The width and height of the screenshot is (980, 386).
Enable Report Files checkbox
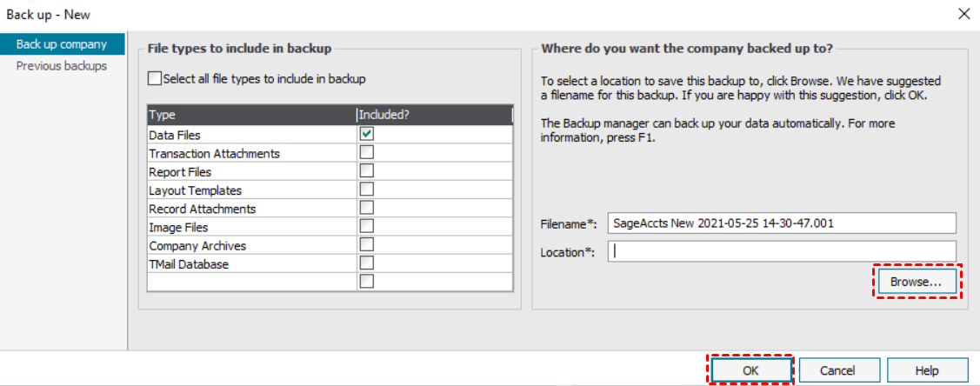367,170
